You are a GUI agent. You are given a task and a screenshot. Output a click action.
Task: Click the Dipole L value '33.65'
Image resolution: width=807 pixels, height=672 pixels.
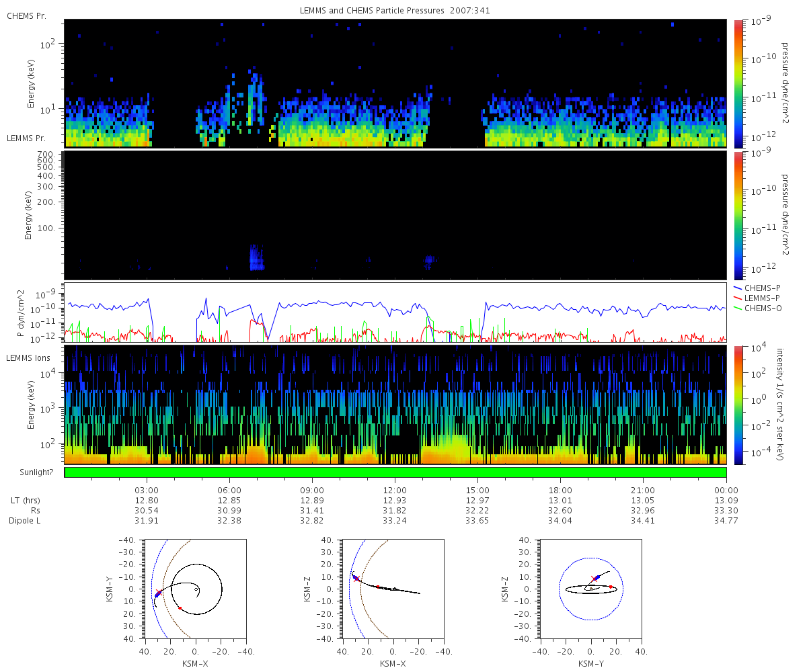click(477, 521)
